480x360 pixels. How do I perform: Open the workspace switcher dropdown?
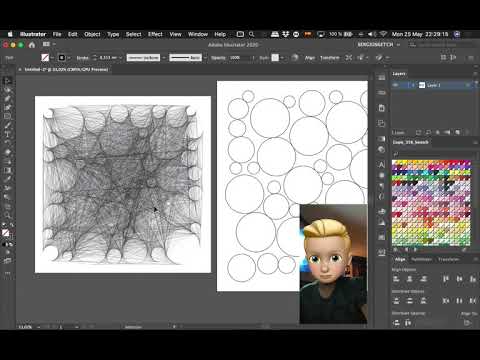(378, 44)
